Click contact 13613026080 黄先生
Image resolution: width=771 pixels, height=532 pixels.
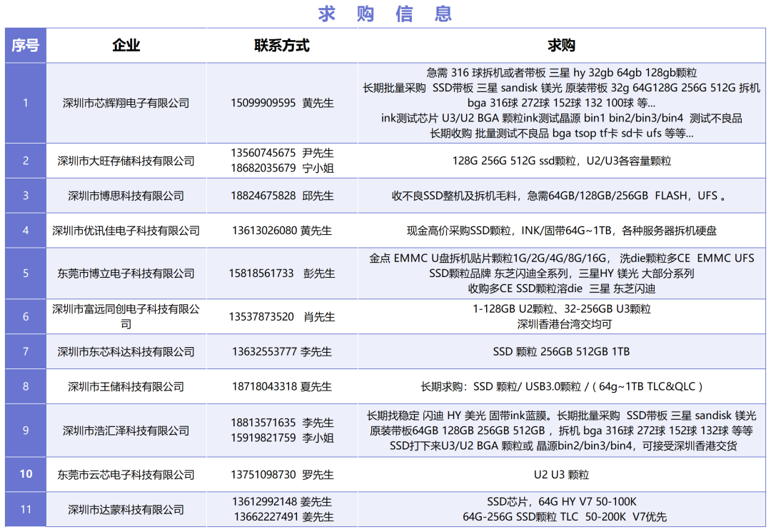(x=282, y=231)
